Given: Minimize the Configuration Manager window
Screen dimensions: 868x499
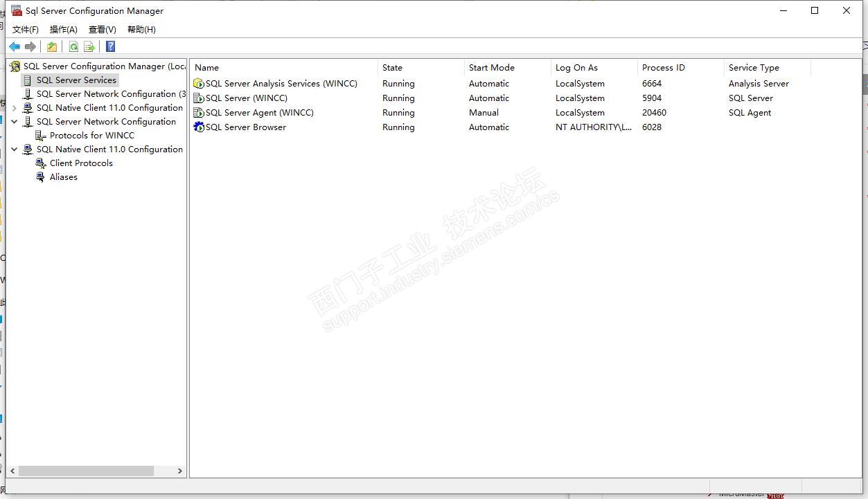Looking at the screenshot, I should tap(783, 10).
